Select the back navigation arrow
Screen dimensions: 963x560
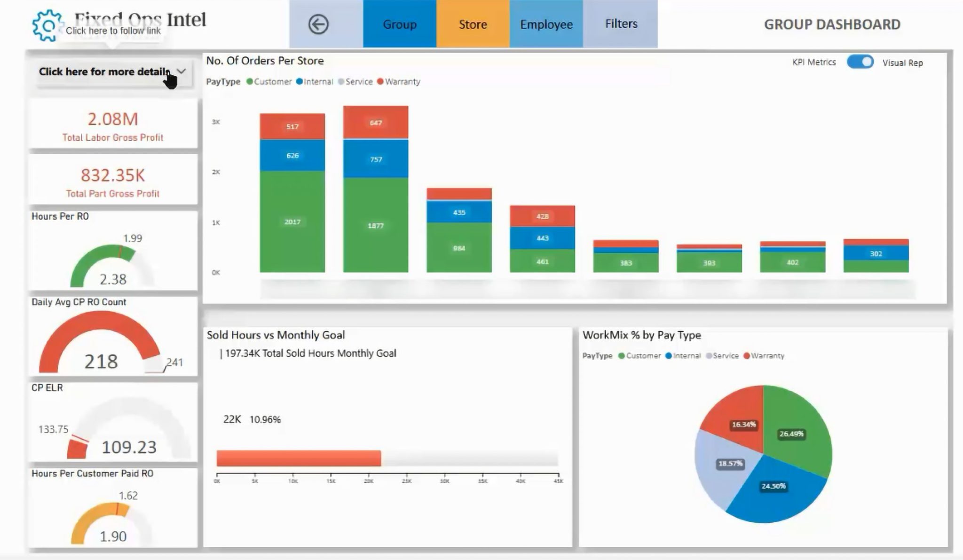pyautogui.click(x=318, y=24)
